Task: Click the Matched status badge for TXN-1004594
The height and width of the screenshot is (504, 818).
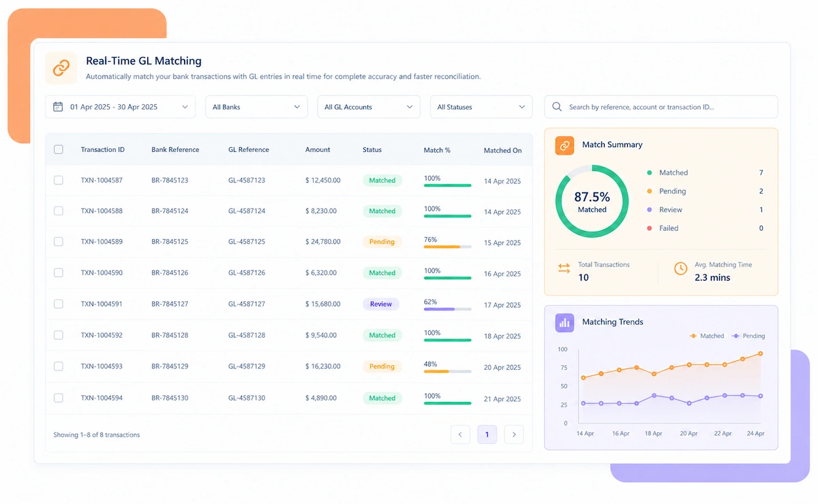Action: (382, 398)
